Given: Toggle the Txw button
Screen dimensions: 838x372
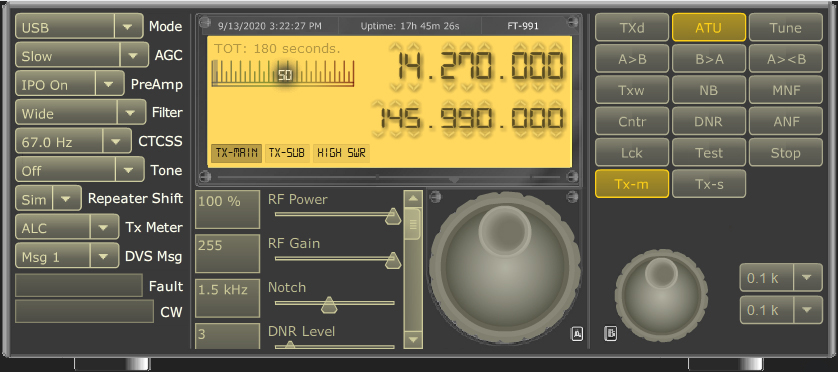Looking at the screenshot, I should tap(632, 90).
